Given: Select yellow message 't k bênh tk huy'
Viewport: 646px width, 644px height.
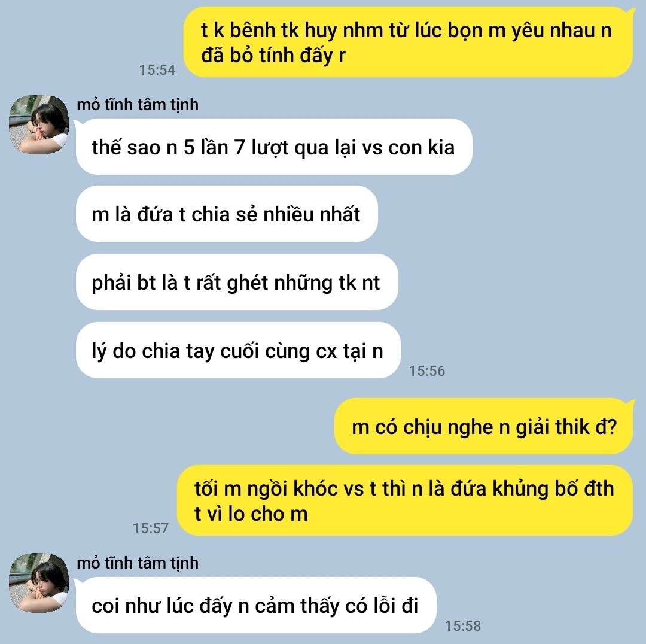Looking at the screenshot, I should (x=408, y=42).
